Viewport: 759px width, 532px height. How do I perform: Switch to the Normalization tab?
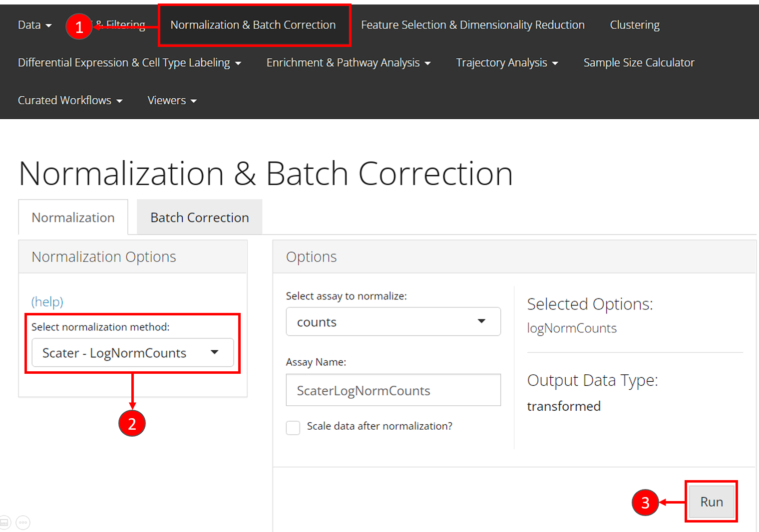tap(73, 218)
